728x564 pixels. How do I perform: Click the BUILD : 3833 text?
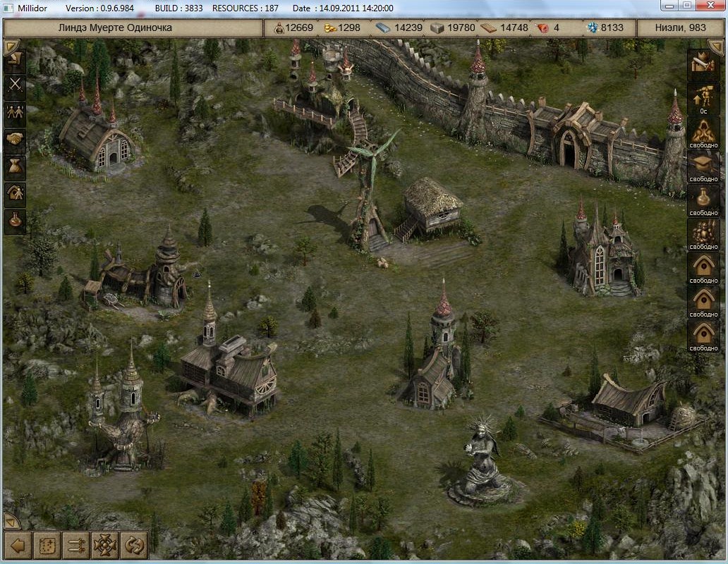point(178,8)
